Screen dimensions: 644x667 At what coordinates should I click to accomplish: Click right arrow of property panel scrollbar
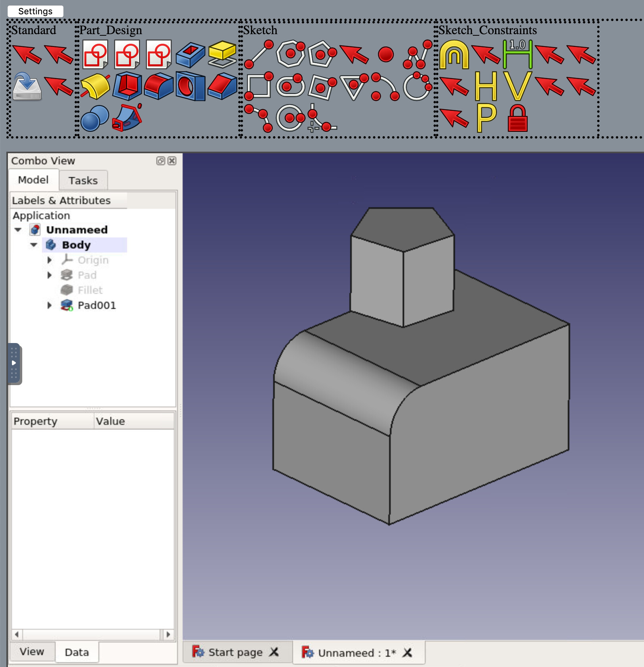168,634
